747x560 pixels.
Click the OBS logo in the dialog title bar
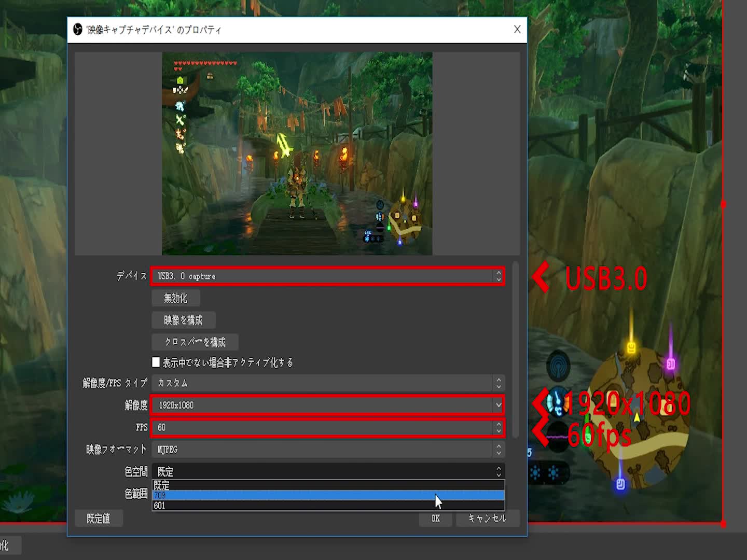tap(78, 30)
